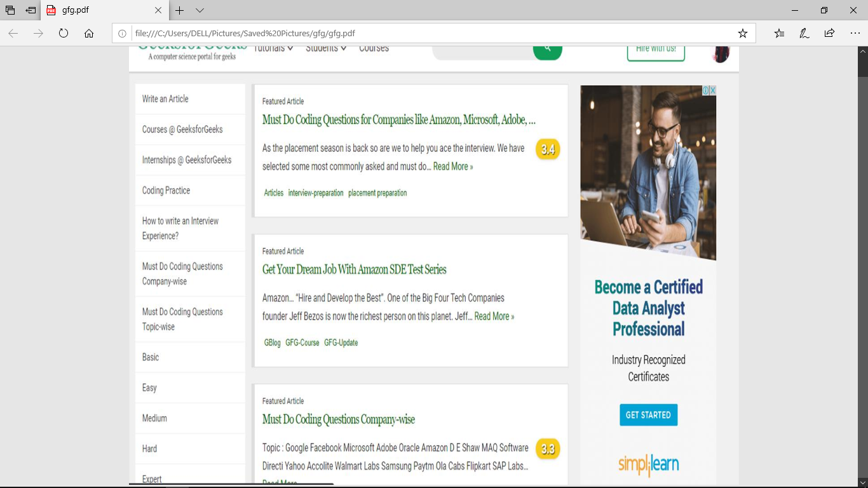Viewport: 868px width, 488px height.
Task: Click the horizontal scrollbar at page bottom
Action: pos(231,485)
